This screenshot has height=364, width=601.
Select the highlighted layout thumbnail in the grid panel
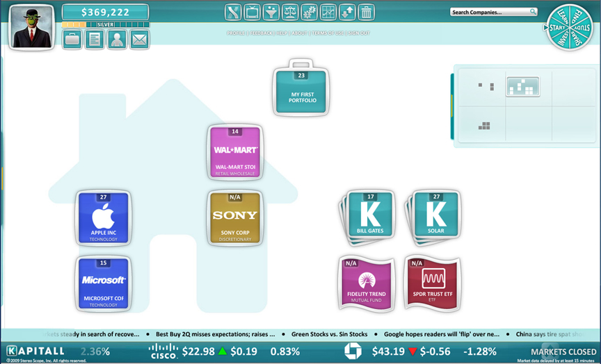tap(522, 87)
